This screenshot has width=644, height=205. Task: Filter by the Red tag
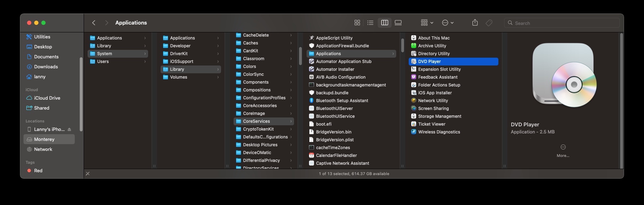pyautogui.click(x=49, y=170)
